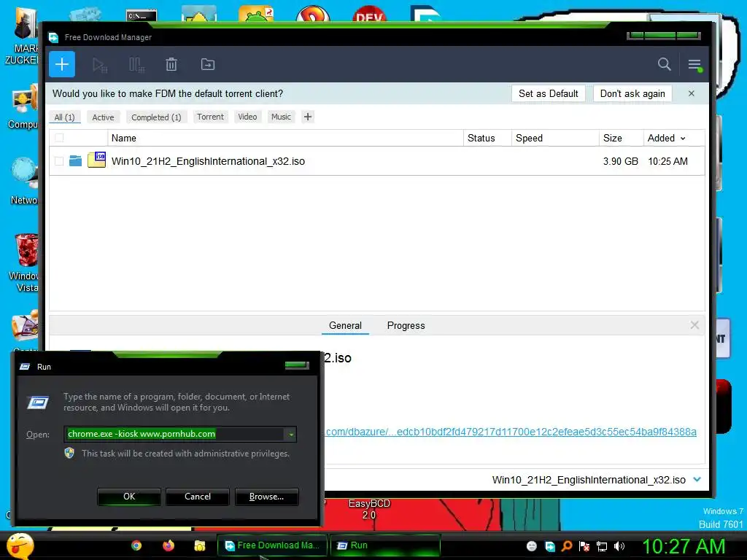The width and height of the screenshot is (747, 560).
Task: Activate Free Download Manager taskbar button
Action: click(273, 545)
